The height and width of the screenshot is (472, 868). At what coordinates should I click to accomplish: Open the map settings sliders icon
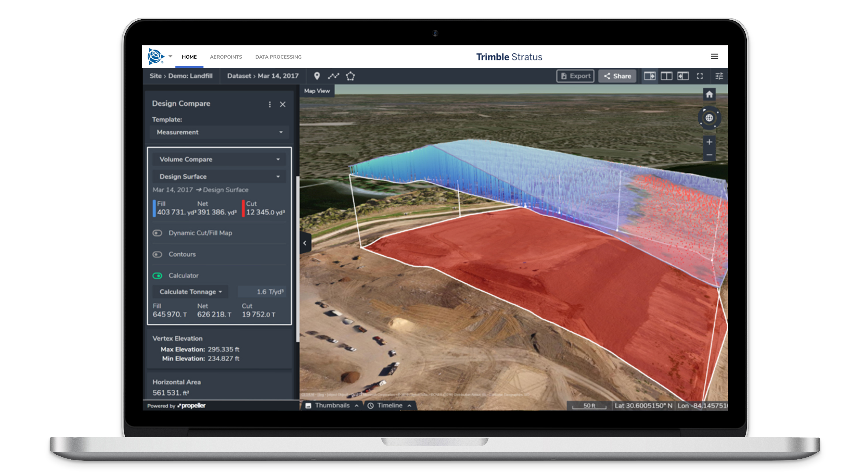click(719, 76)
